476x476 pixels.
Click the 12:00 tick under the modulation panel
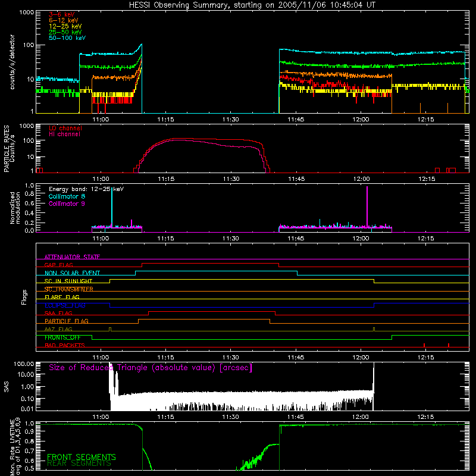pos(361,239)
